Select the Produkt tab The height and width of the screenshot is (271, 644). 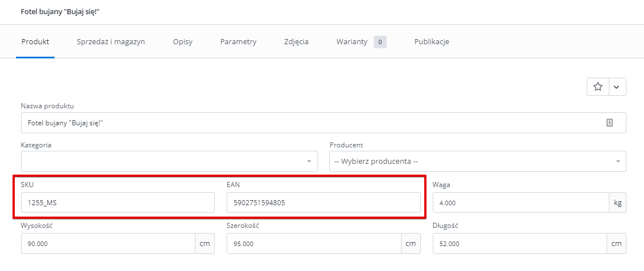click(35, 41)
